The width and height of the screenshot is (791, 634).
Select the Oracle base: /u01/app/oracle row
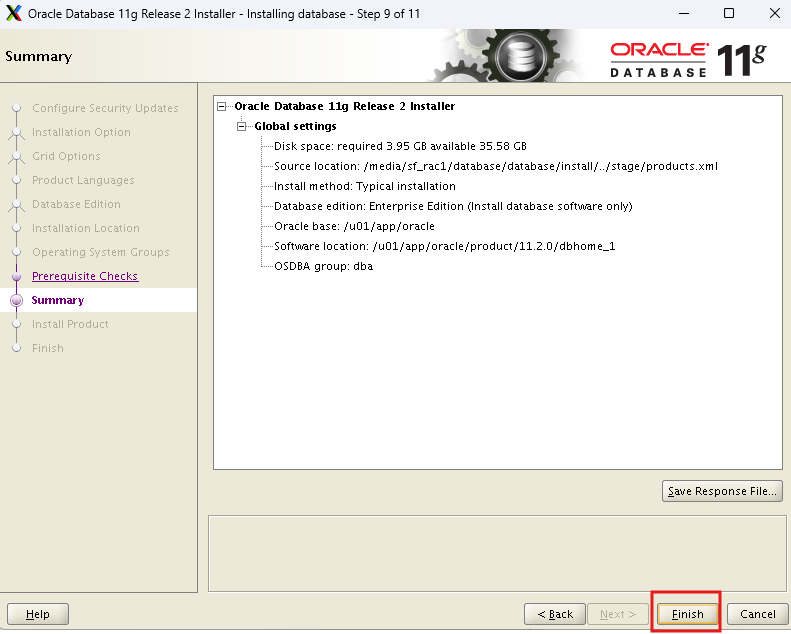354,226
